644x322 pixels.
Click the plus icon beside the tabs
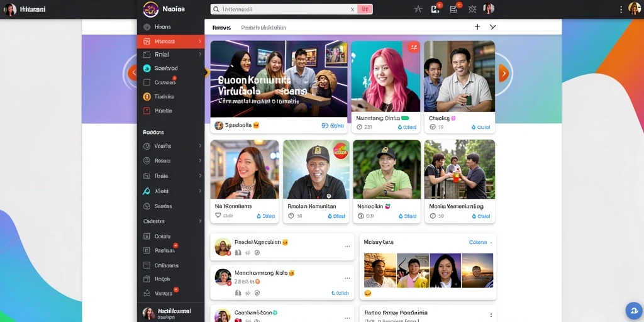[477, 27]
